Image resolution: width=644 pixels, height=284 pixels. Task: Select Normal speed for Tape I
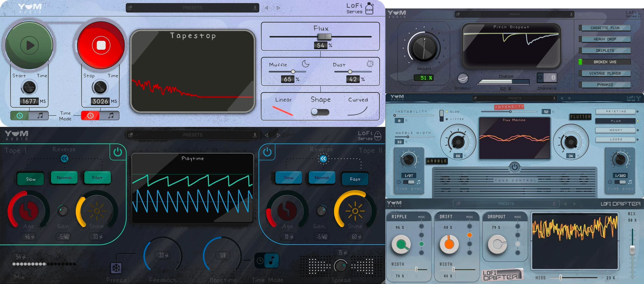(x=64, y=178)
